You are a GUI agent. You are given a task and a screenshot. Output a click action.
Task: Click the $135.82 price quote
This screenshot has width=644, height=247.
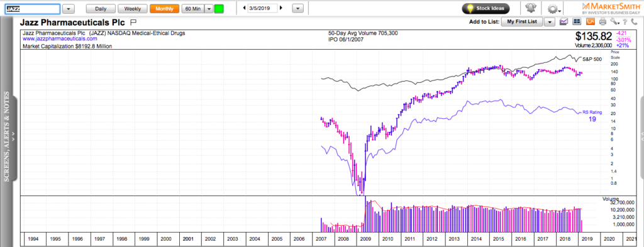(593, 36)
